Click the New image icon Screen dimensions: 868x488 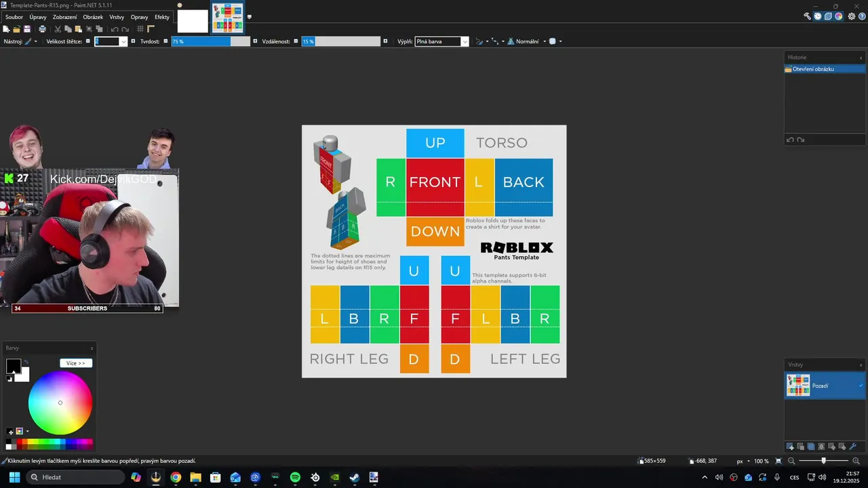(x=6, y=29)
